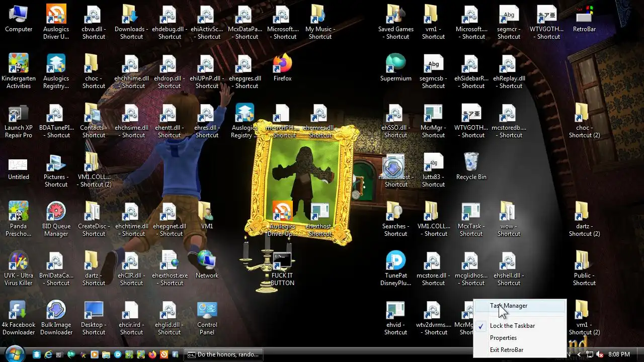The image size is (644, 362).
Task: Select the cbva.dll shortcut icon
Action: tap(94, 23)
